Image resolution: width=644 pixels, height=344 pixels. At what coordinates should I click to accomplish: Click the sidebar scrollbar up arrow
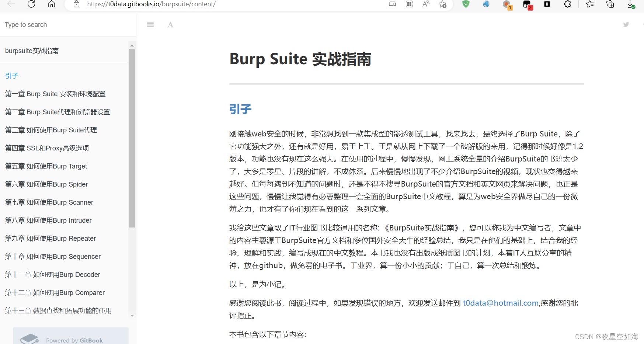pos(132,46)
